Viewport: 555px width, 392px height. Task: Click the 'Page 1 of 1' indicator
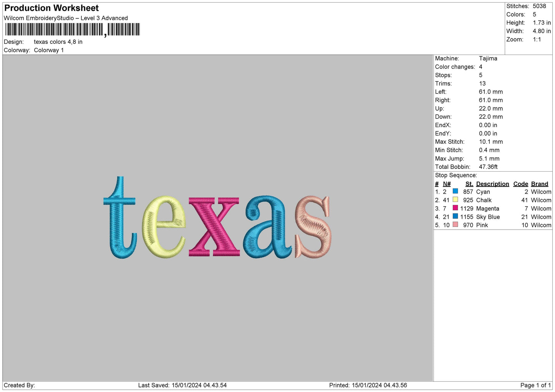pyautogui.click(x=535, y=385)
